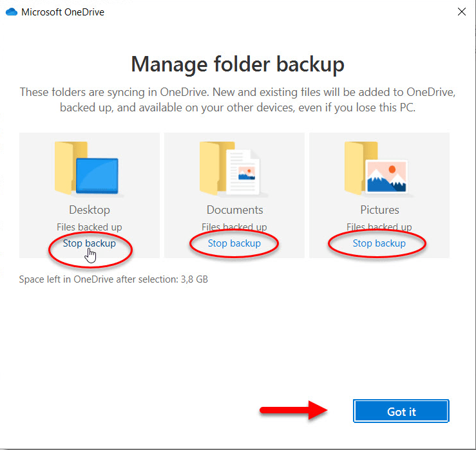Screen dimensions: 476x450
Task: Stop backup for the Desktop folder
Action: coord(90,243)
